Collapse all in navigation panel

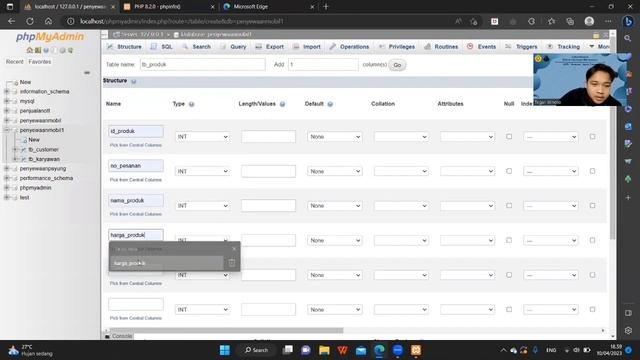(x=87, y=73)
